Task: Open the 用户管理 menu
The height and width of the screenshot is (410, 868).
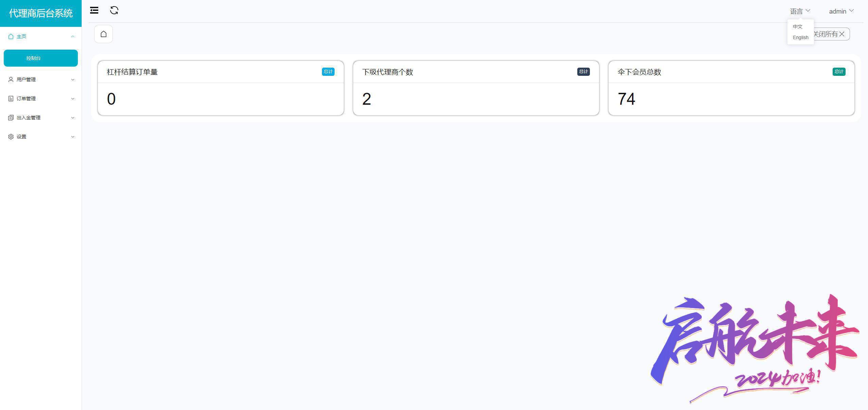Action: [x=41, y=80]
